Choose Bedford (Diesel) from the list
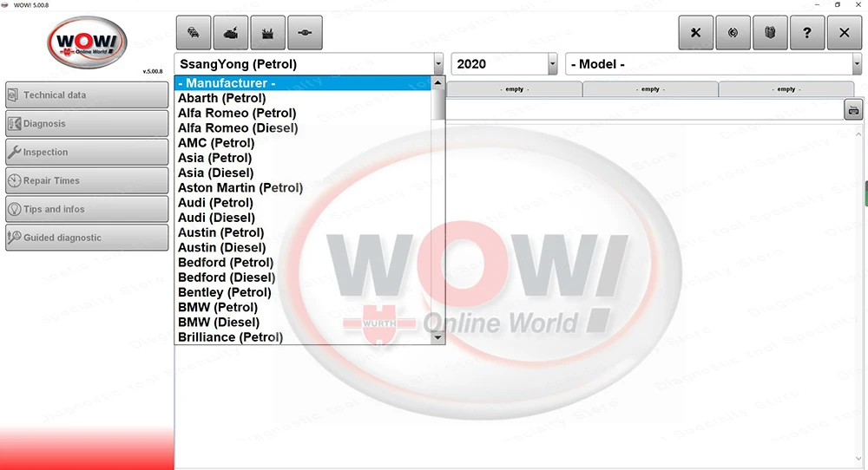The height and width of the screenshot is (470, 868). click(303, 277)
